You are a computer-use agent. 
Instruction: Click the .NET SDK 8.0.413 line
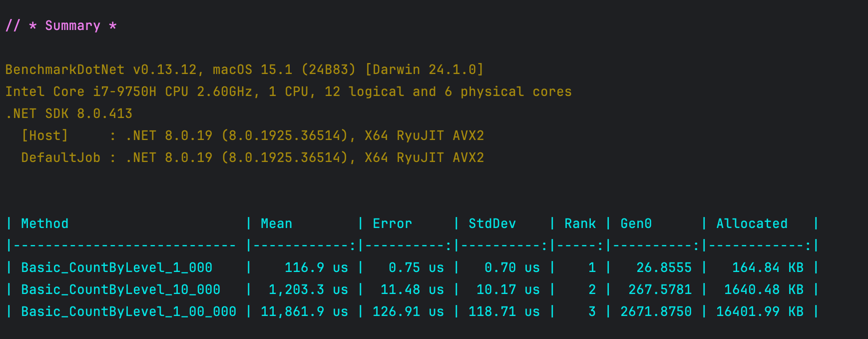tap(69, 113)
